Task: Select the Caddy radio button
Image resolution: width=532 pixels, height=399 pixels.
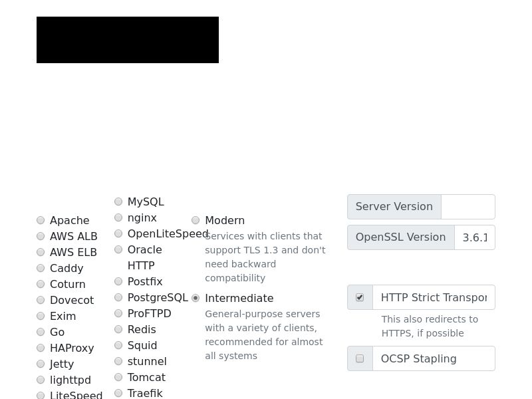Action: tap(41, 269)
